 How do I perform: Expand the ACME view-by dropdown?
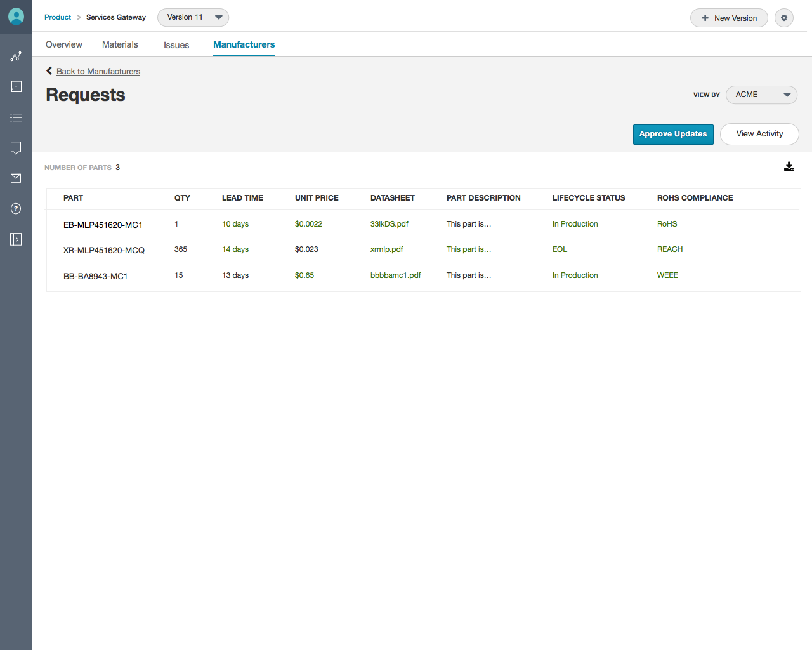(x=761, y=95)
